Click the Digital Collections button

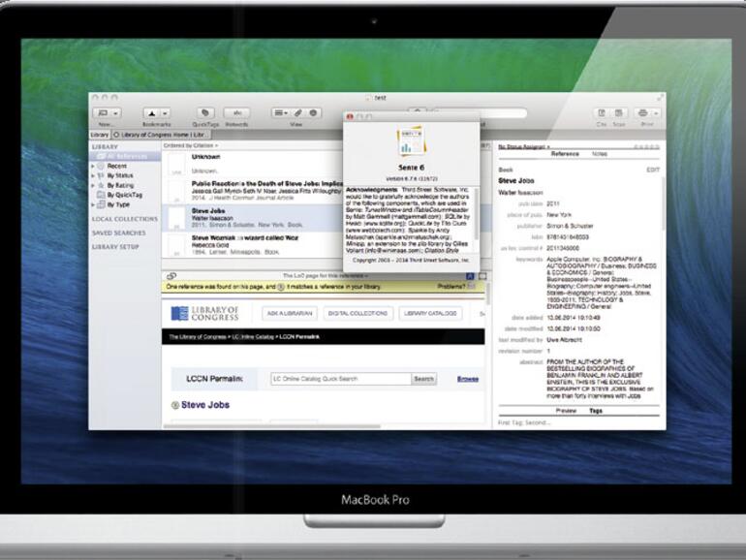click(x=357, y=314)
